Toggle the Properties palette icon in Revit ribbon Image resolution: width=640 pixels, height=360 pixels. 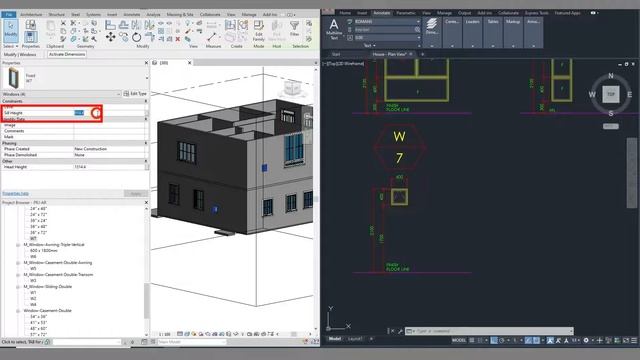click(30, 38)
